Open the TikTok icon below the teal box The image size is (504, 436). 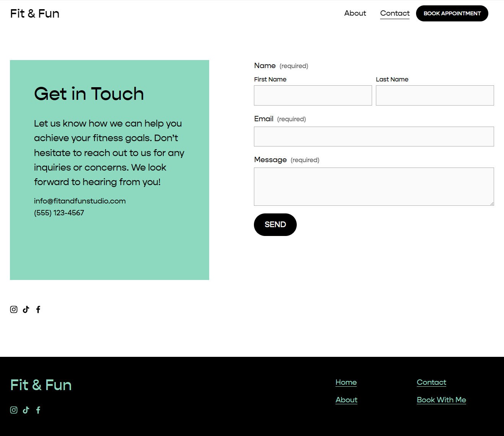(x=26, y=309)
